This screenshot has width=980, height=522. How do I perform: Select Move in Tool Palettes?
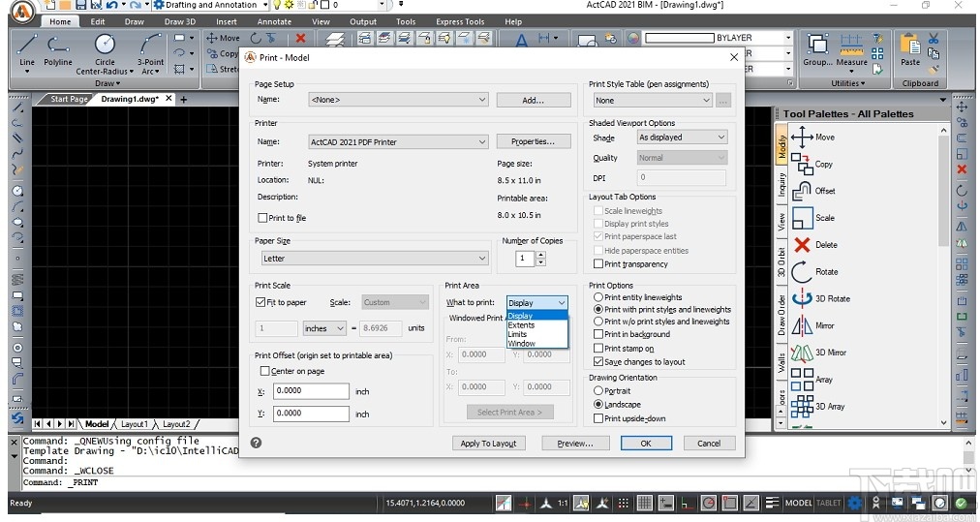click(x=812, y=137)
